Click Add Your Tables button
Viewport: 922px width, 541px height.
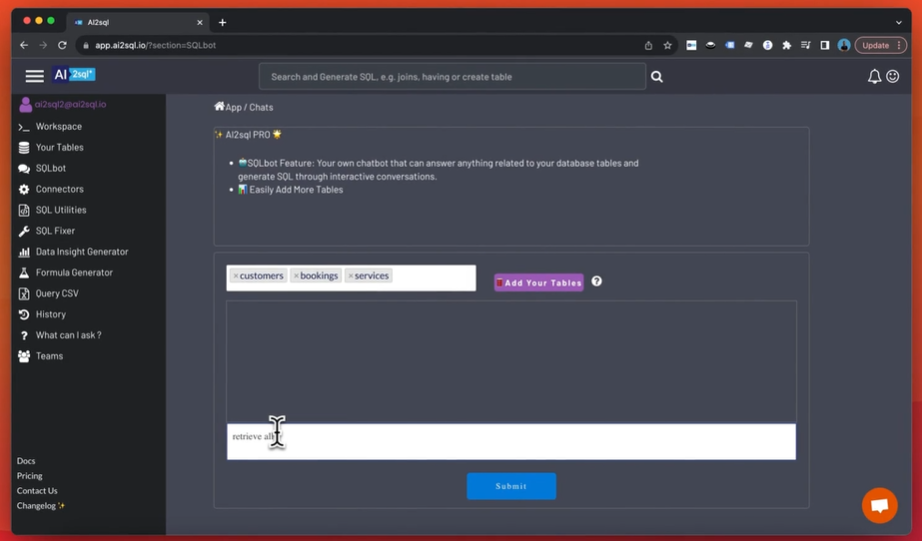pyautogui.click(x=539, y=282)
